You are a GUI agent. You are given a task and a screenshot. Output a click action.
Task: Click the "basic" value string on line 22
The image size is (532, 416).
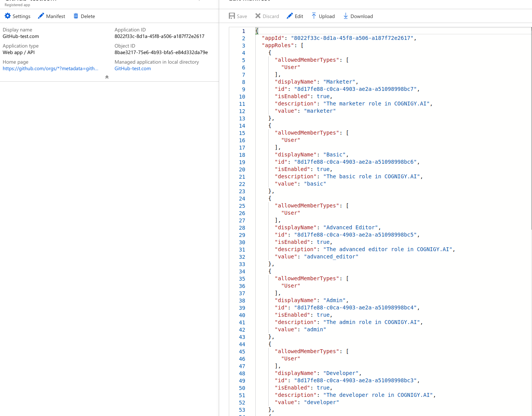pos(315,184)
